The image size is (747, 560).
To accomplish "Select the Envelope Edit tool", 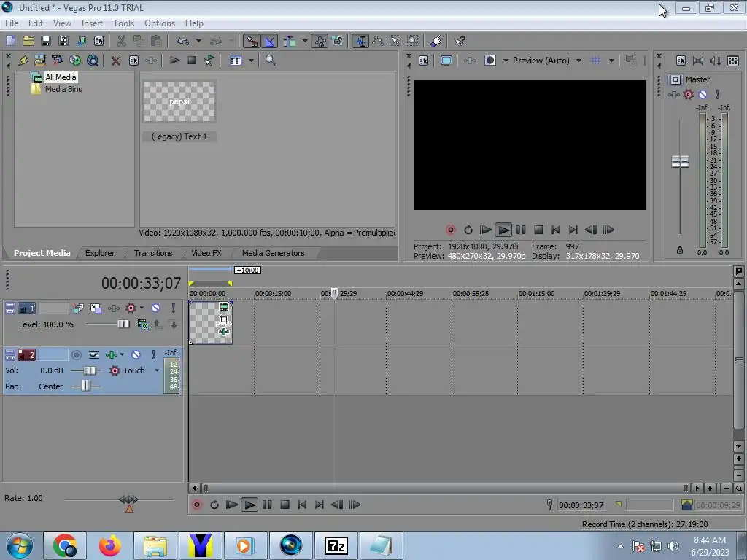I will pos(378,41).
